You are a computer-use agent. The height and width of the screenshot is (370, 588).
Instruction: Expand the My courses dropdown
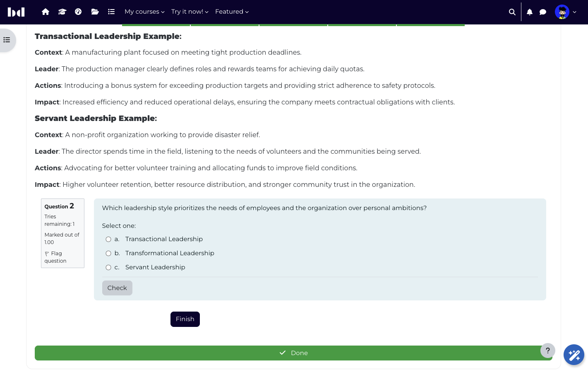[x=144, y=12]
